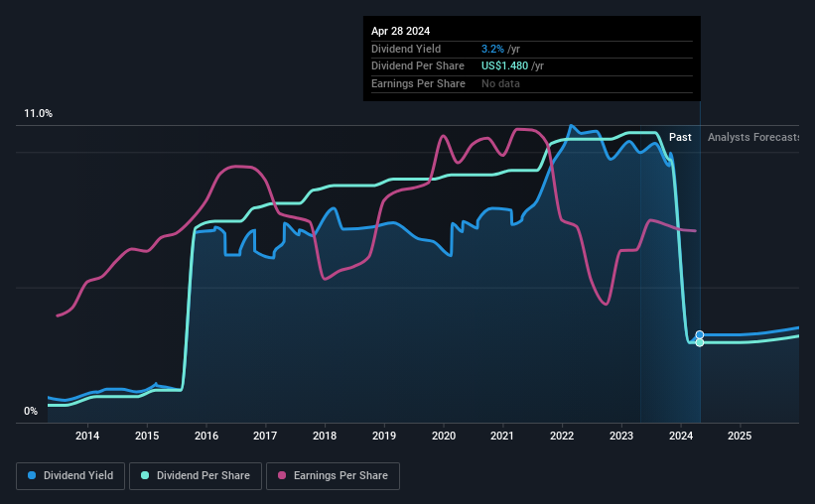Toggle the Earnings Per Share legend series
815x504 pixels.
pyautogui.click(x=333, y=476)
